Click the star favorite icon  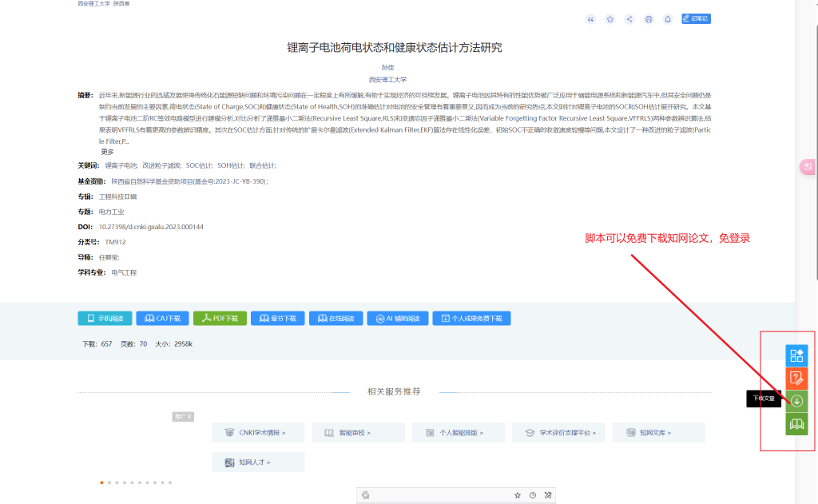pyautogui.click(x=610, y=19)
